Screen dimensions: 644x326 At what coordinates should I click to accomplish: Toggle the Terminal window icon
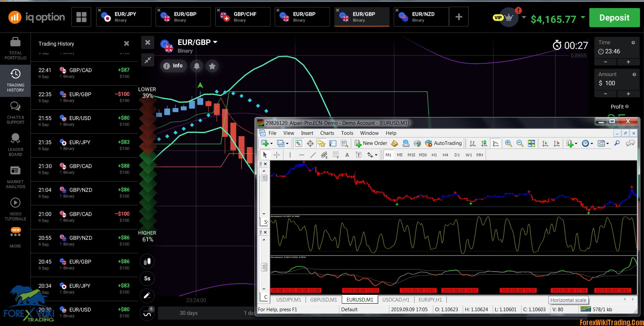[333, 144]
